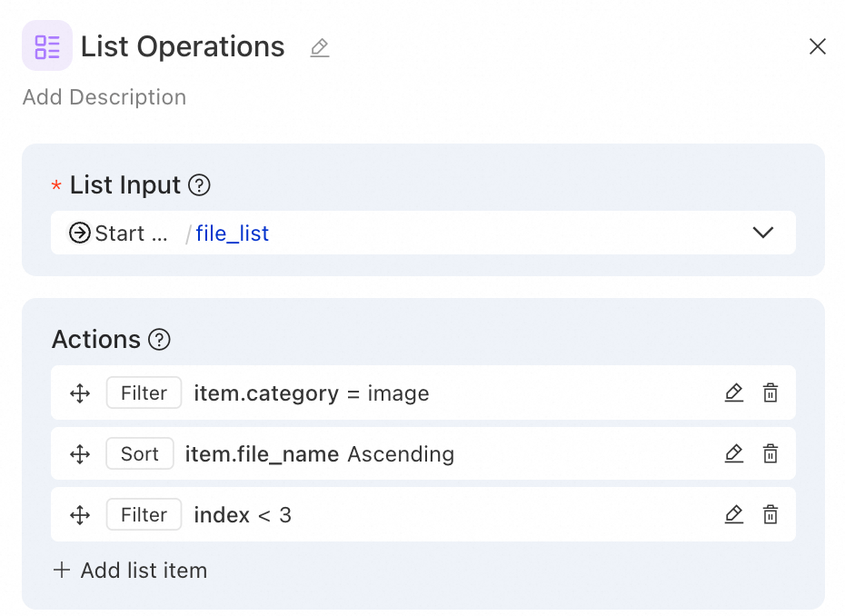Grab drag handle of item.category filter

click(x=80, y=393)
